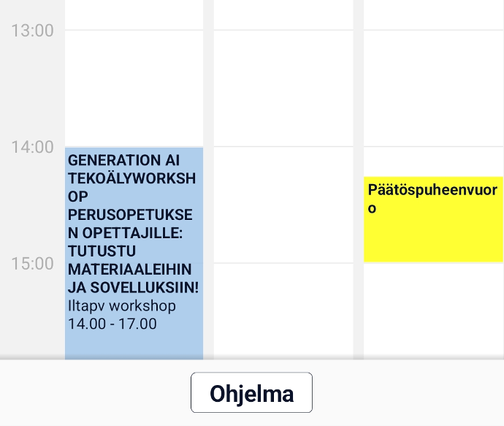504x426 pixels.
Task: Click the '14.00 - 17.00' time text
Action: 112,324
